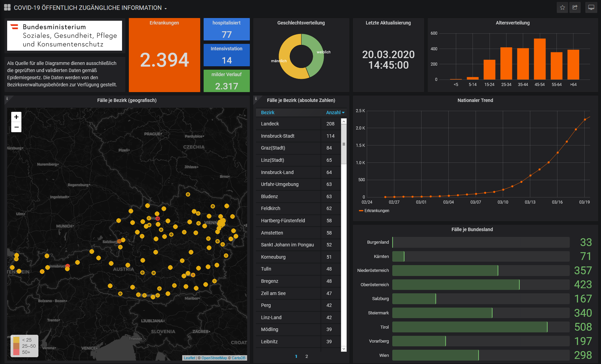Zoom out on the map
This screenshot has width=601, height=364.
pyautogui.click(x=16, y=127)
